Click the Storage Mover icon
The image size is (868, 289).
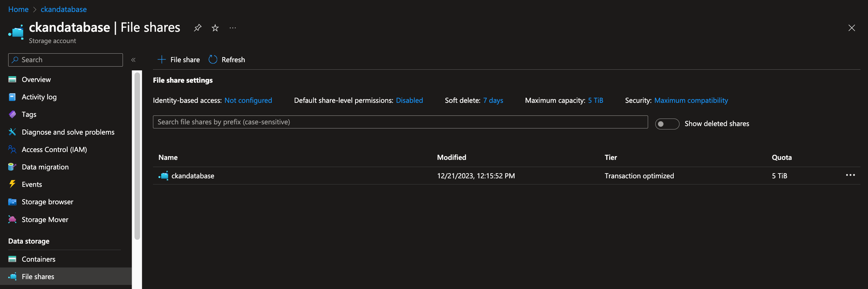tap(12, 219)
